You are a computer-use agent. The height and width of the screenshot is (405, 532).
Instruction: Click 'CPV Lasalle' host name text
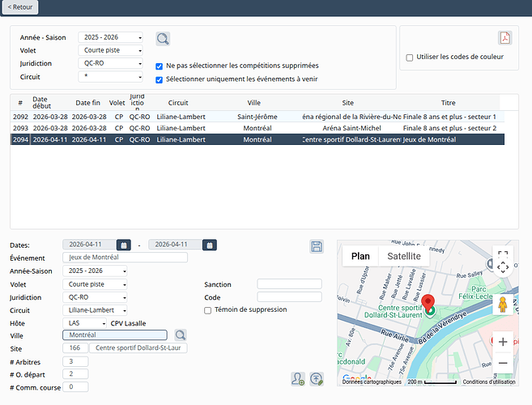128,323
